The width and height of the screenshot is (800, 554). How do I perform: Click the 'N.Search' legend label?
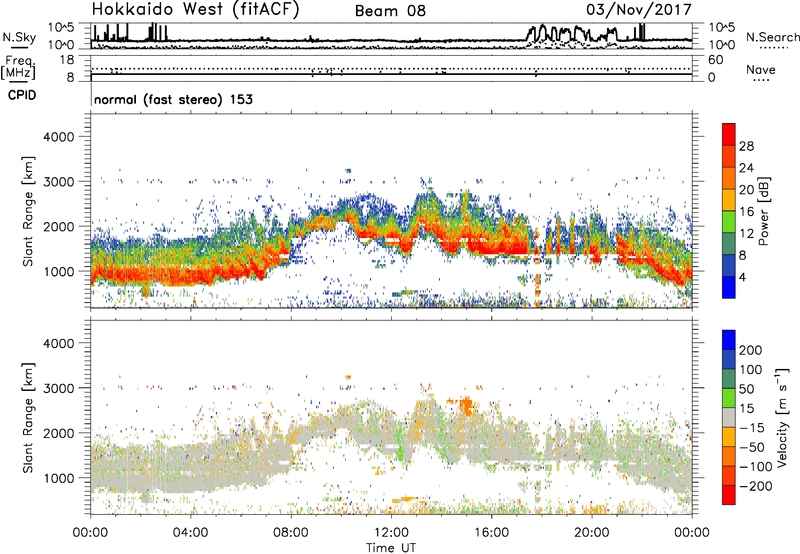click(x=772, y=37)
